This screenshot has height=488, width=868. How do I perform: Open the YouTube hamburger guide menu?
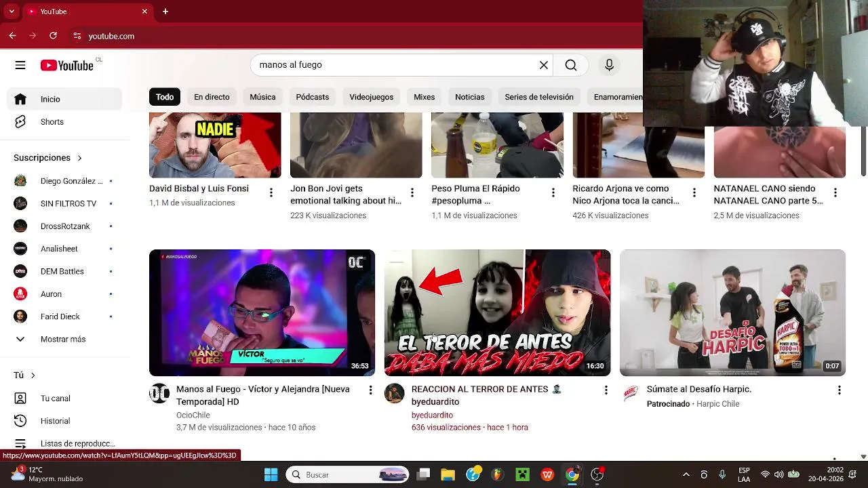click(x=20, y=65)
